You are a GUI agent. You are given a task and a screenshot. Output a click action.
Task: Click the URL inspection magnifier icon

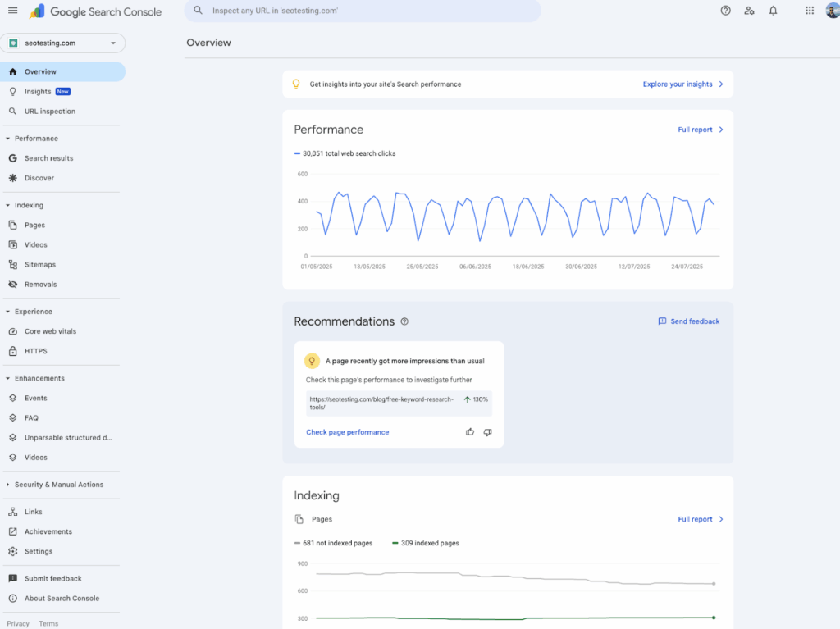(x=13, y=112)
